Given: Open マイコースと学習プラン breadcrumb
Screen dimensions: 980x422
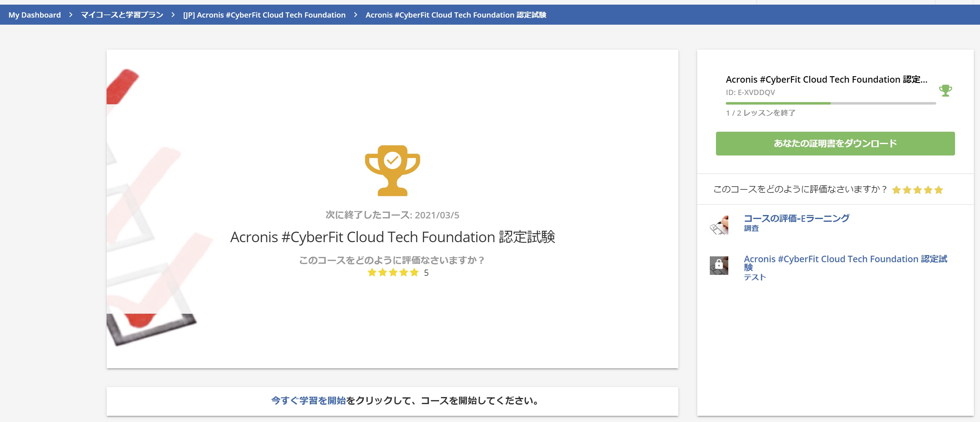Looking at the screenshot, I should point(122,15).
